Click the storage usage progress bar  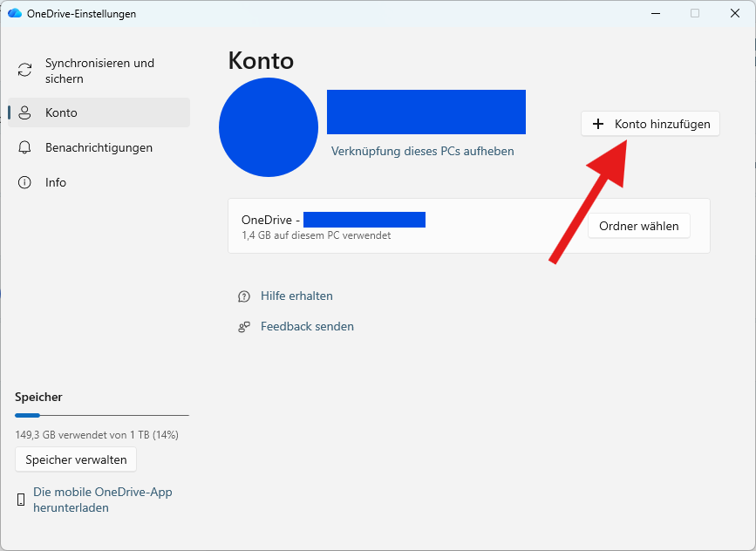coord(102,415)
